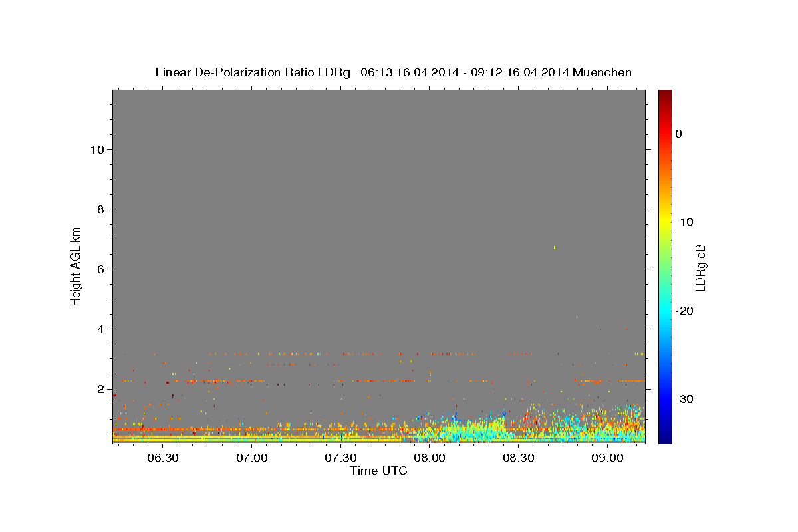Click the colorbar tick label -10
The width and height of the screenshot is (798, 532).
coord(685,222)
